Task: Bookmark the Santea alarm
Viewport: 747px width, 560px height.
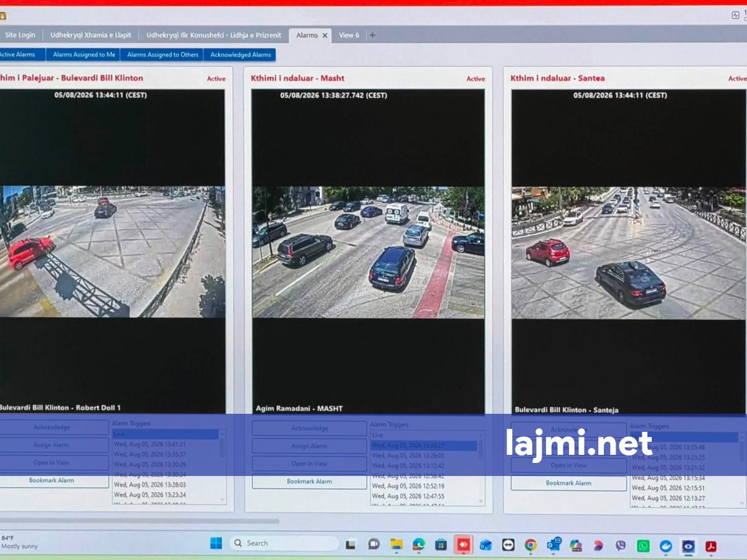Action: pyautogui.click(x=568, y=483)
